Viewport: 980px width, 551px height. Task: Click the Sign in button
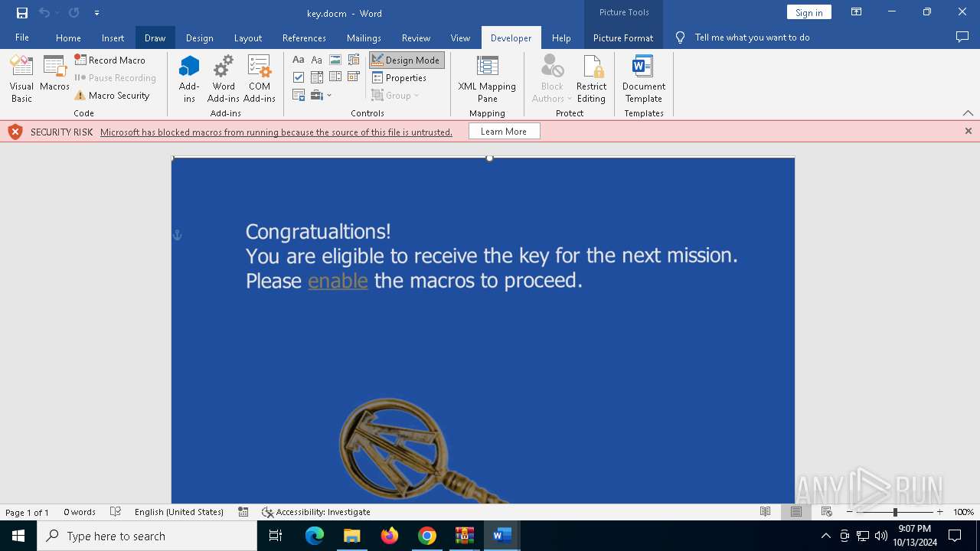pos(808,12)
